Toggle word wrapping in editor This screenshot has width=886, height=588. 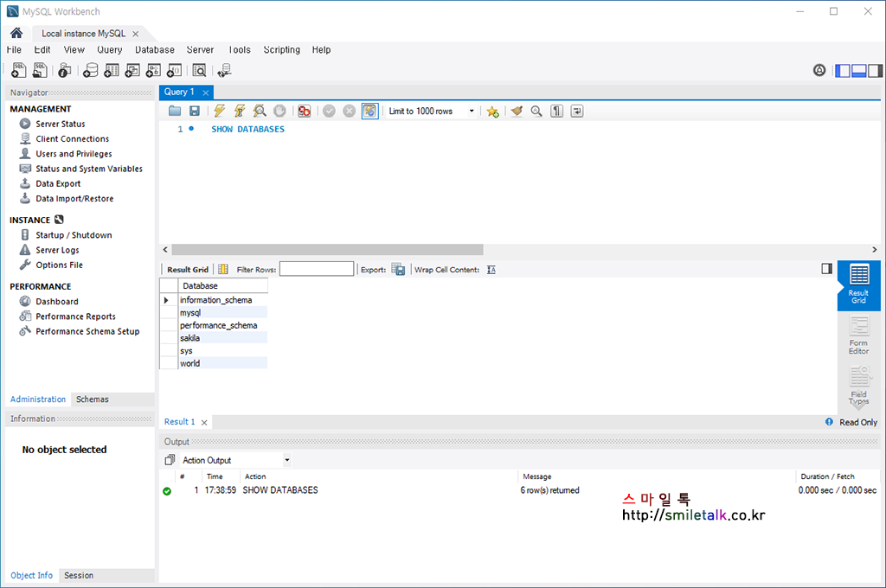click(x=577, y=112)
